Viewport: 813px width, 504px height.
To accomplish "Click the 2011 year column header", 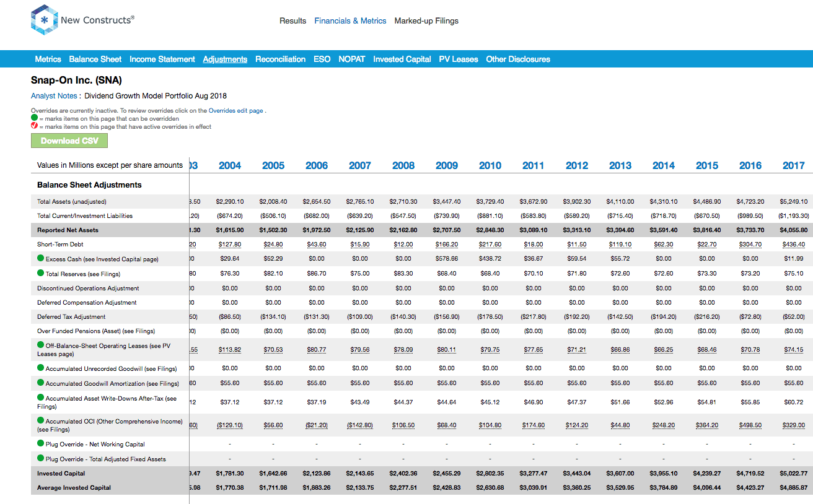I will click(x=534, y=165).
